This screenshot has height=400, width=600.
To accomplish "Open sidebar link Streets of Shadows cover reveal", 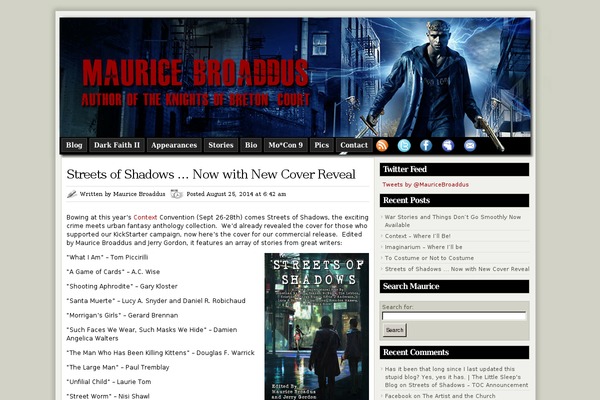I will [457, 269].
